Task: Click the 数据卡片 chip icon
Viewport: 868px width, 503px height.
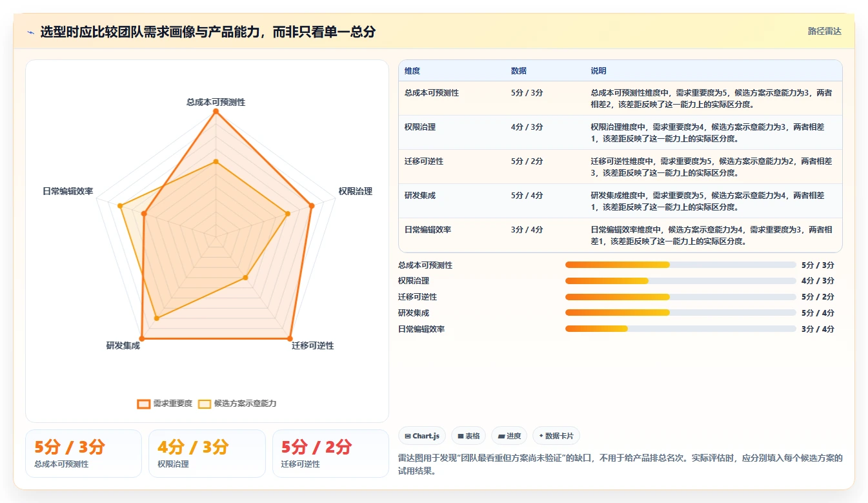Action: (x=541, y=436)
